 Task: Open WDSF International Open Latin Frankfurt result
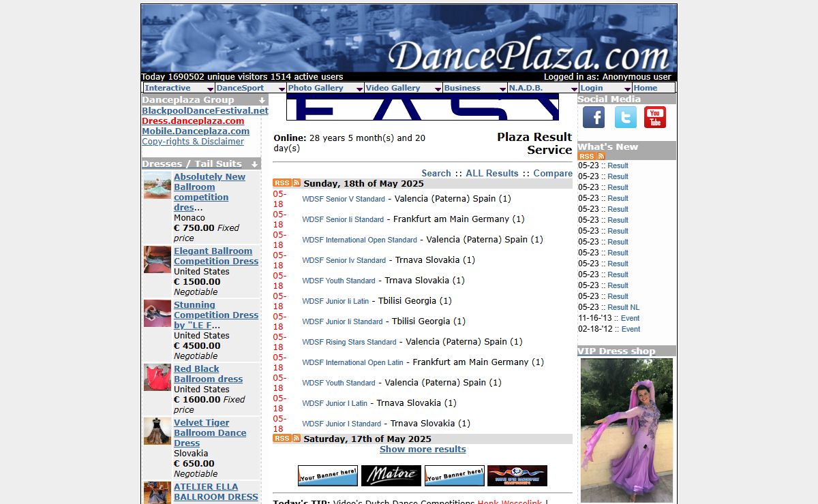tap(352, 363)
